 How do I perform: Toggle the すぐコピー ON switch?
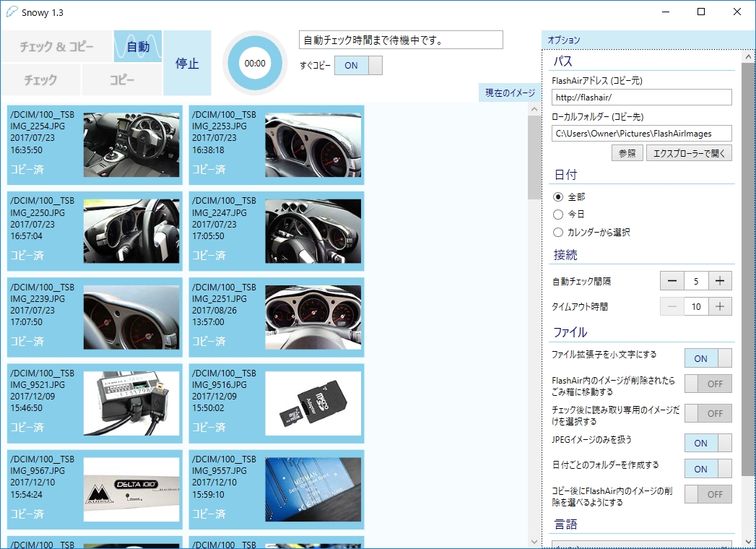pyautogui.click(x=358, y=65)
